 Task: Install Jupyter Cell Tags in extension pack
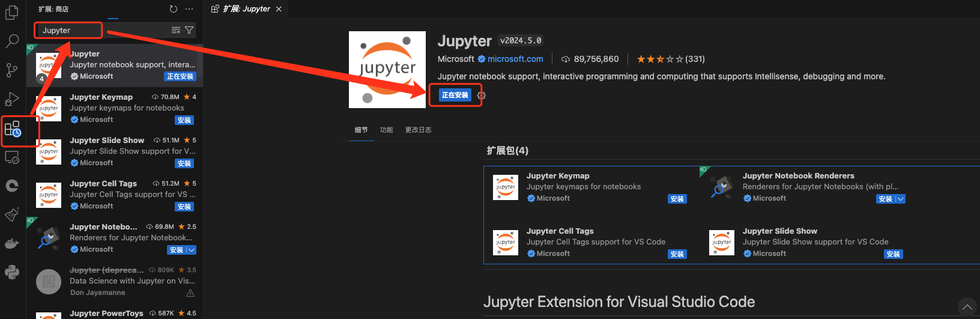coord(677,254)
